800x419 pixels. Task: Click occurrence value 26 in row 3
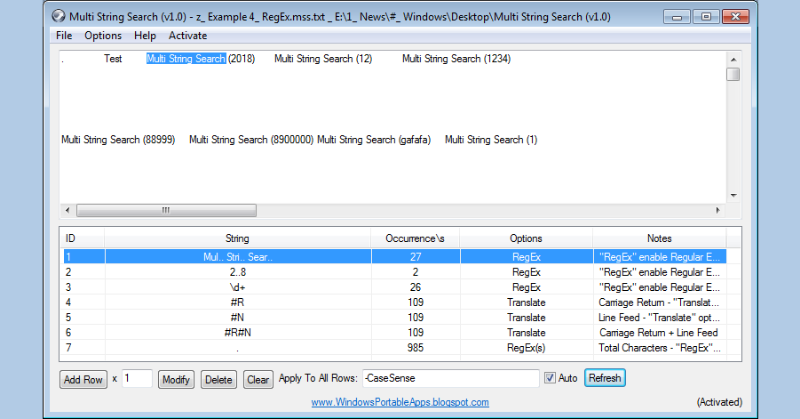415,287
